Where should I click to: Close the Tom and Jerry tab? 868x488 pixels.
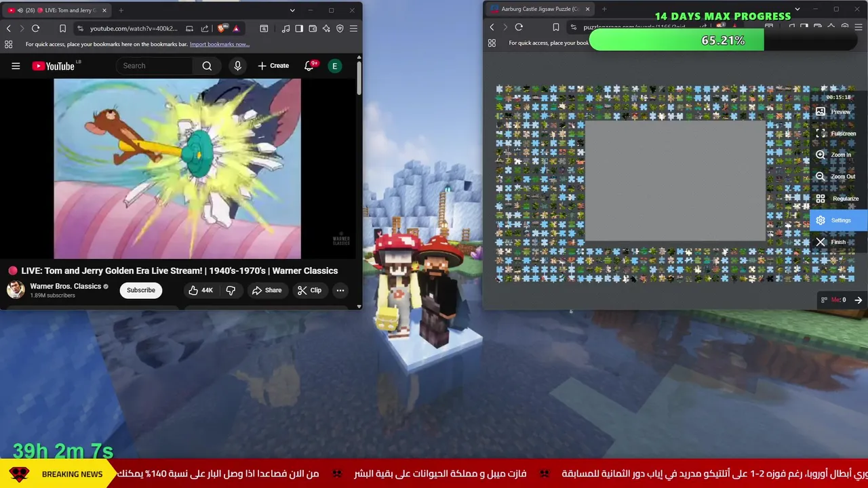[103, 10]
